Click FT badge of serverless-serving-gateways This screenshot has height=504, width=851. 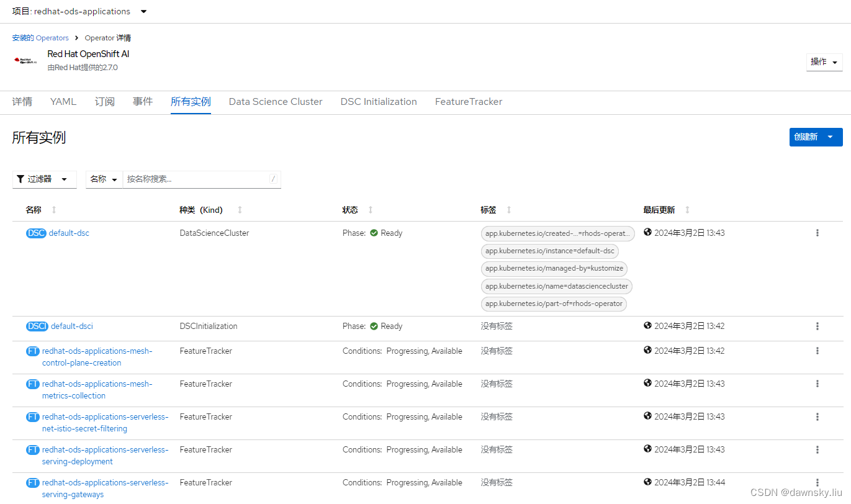pos(33,483)
